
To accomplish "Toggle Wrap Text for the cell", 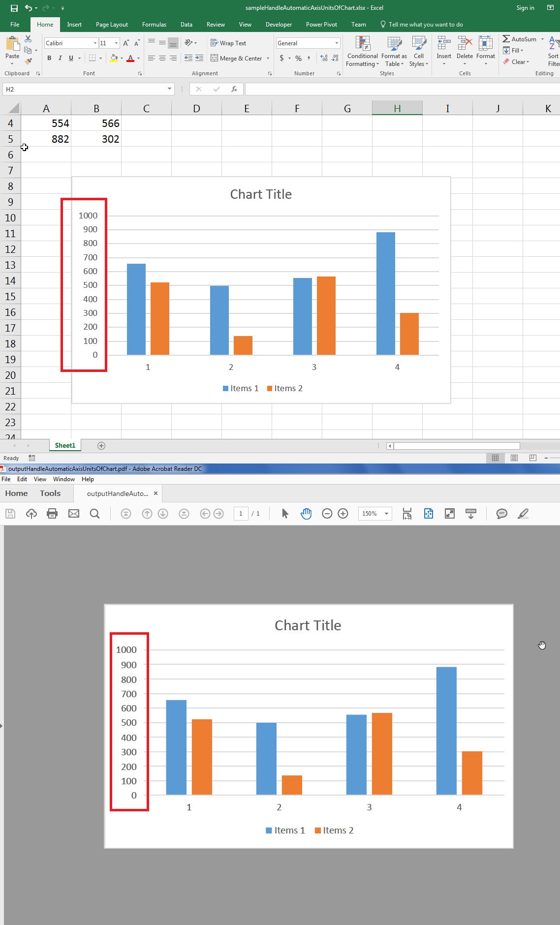I will click(x=228, y=43).
